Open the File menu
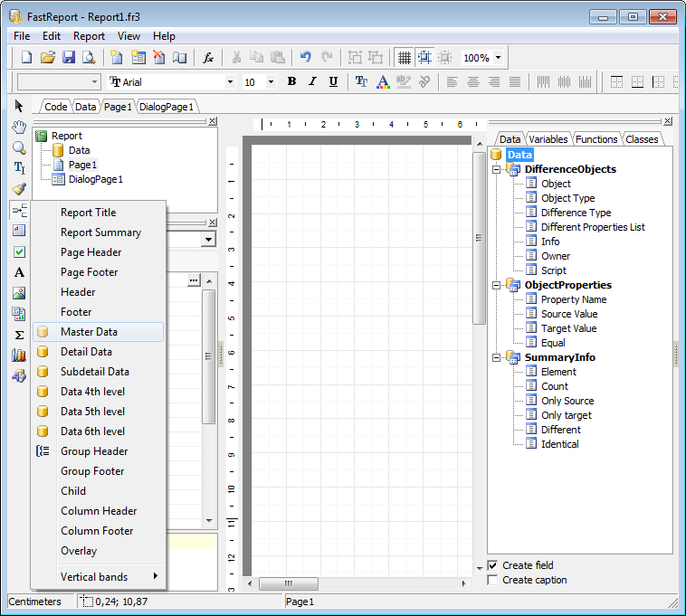686x616 pixels. coord(22,36)
